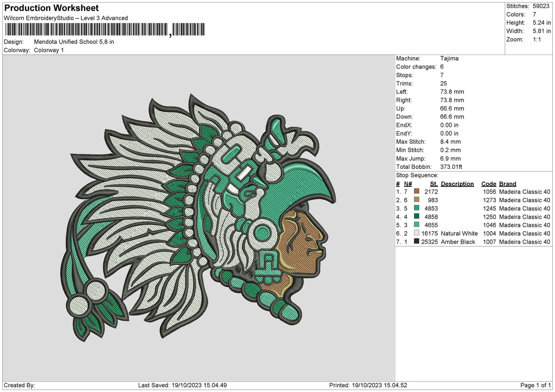Click the Machine value 'Tajima'
The height and width of the screenshot is (392, 555).
click(450, 59)
